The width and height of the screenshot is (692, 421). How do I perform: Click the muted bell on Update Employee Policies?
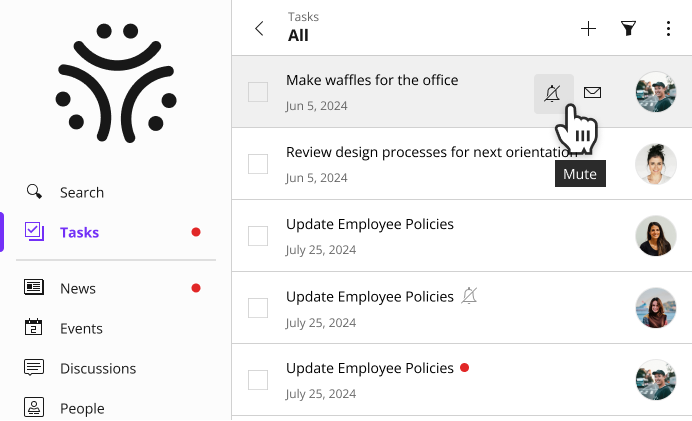[x=470, y=296]
